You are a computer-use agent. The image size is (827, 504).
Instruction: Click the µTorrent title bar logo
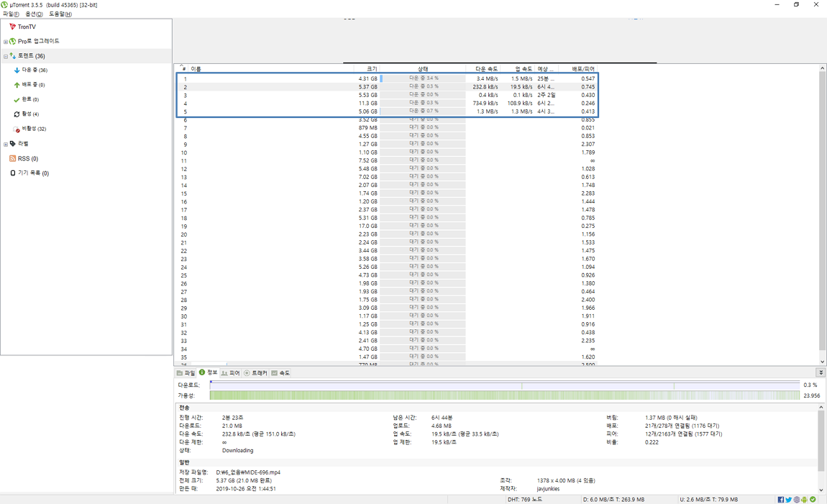click(x=5, y=5)
